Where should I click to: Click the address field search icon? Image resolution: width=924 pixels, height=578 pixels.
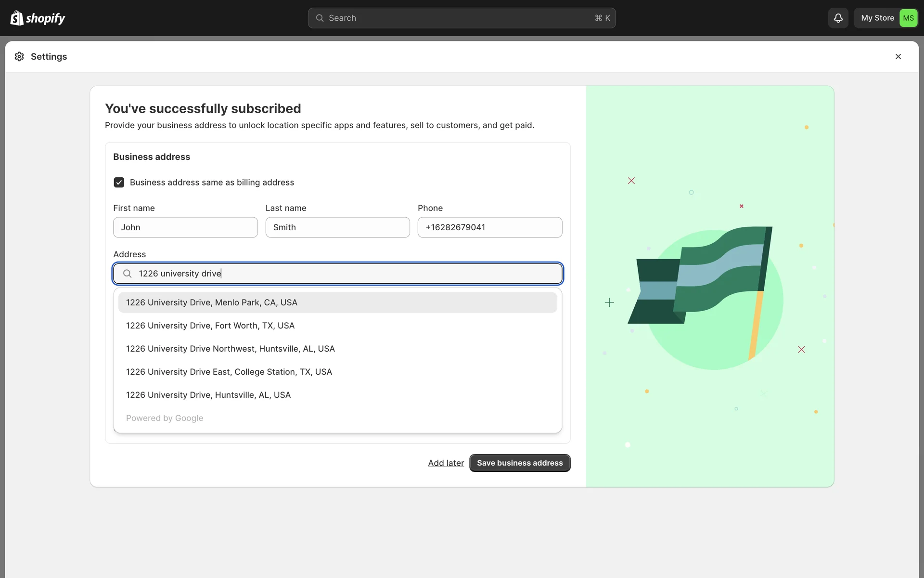127,274
